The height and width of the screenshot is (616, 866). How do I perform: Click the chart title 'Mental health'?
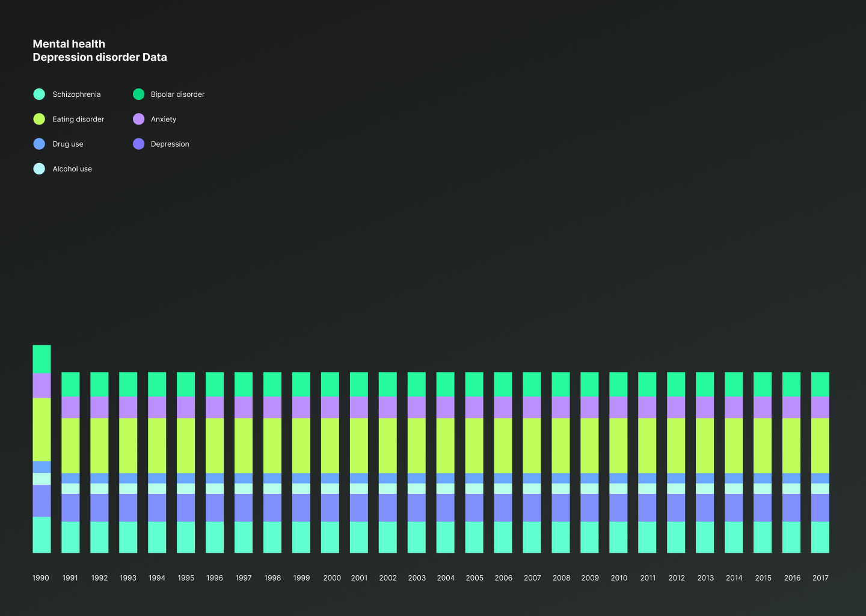click(x=69, y=44)
